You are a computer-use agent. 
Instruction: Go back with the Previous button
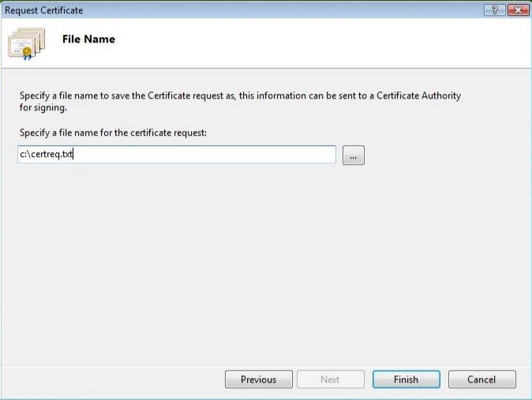click(x=258, y=379)
